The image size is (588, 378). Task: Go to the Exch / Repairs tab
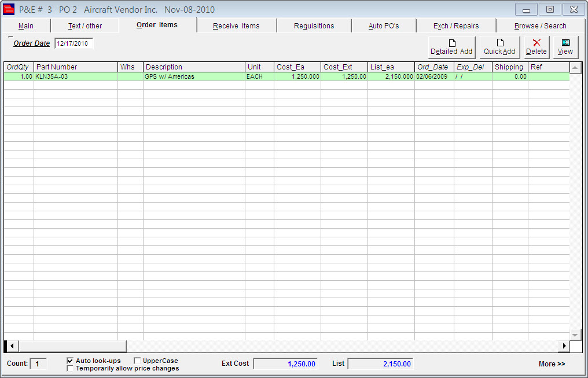pyautogui.click(x=455, y=26)
